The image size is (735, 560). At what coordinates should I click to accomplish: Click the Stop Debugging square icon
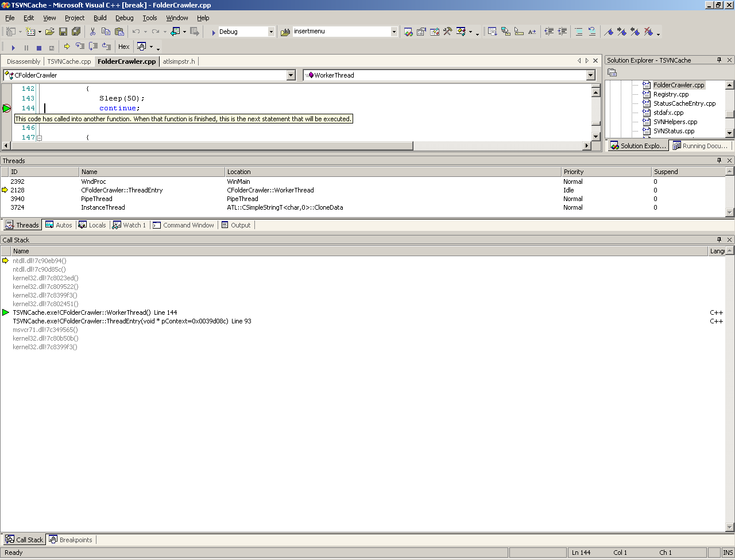(39, 47)
